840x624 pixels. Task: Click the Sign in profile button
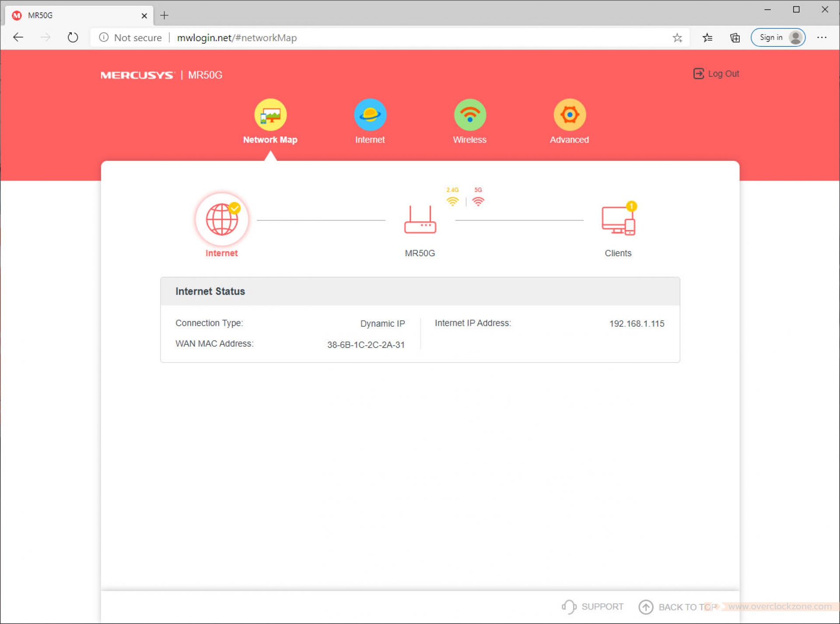pyautogui.click(x=778, y=38)
